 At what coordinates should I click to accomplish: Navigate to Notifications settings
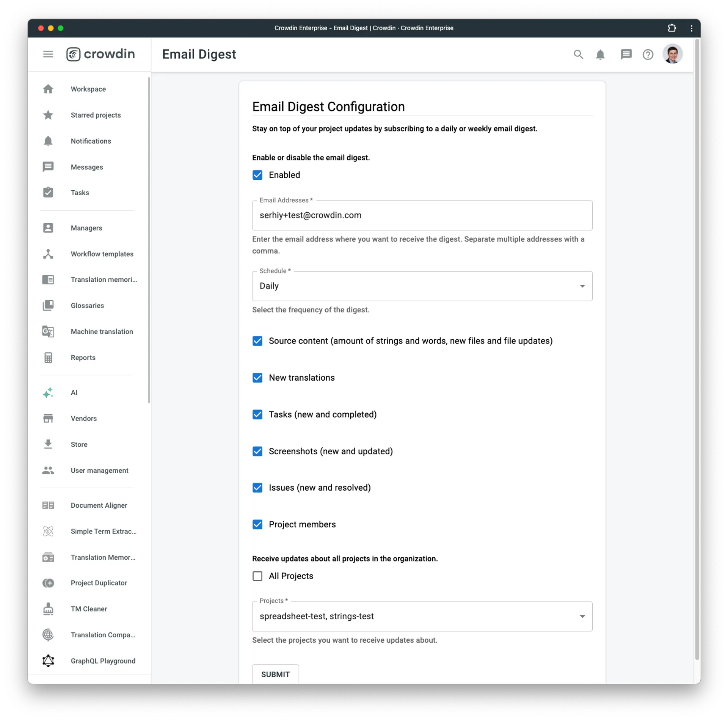pos(91,140)
